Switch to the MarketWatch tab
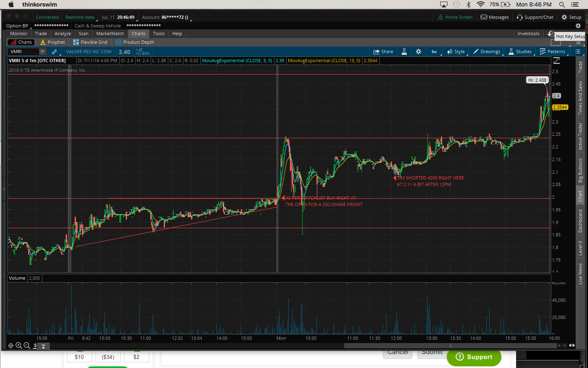588x368 pixels. click(x=110, y=34)
